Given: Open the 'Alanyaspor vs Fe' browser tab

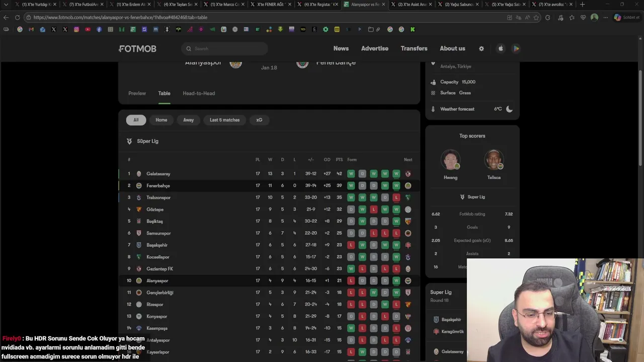Looking at the screenshot, I should 365,5.
